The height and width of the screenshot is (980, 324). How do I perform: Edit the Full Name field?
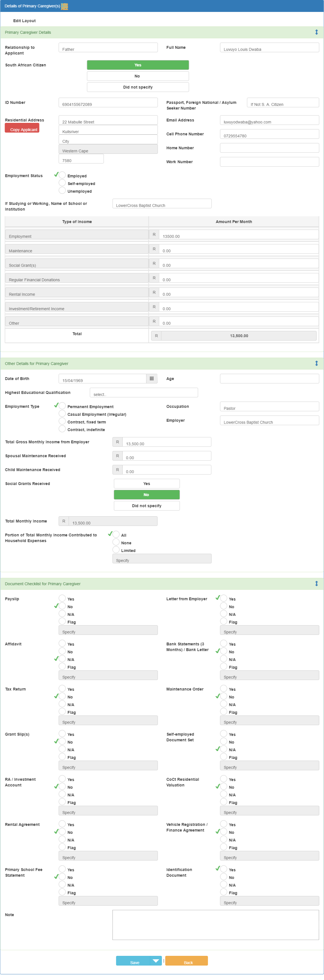pyautogui.click(x=269, y=48)
